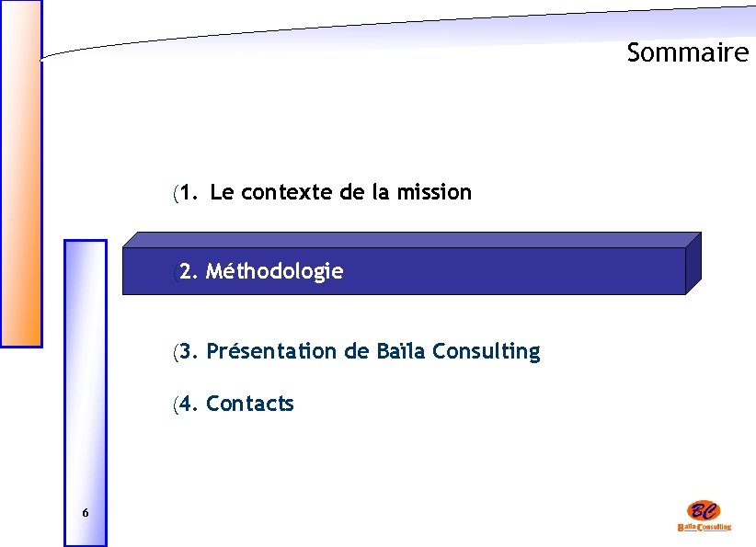Jump to the 4. Contacts section
Viewport: 756px width, 547px height.
[x=236, y=404]
